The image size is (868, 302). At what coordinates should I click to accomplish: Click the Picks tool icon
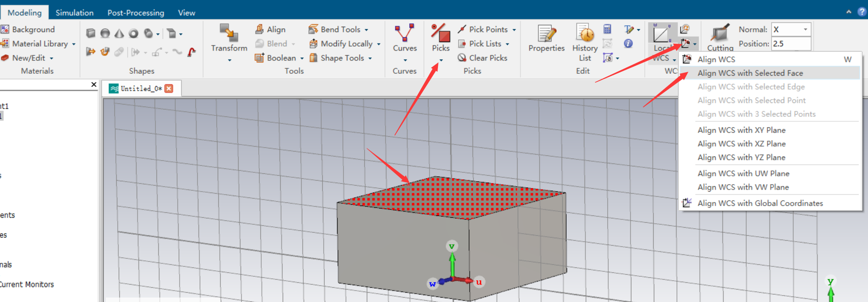[440, 33]
